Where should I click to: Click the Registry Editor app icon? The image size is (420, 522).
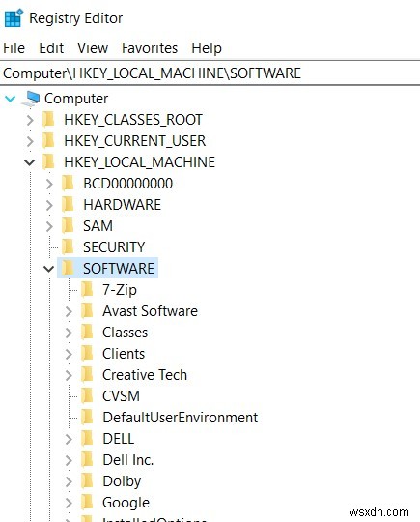(x=14, y=18)
